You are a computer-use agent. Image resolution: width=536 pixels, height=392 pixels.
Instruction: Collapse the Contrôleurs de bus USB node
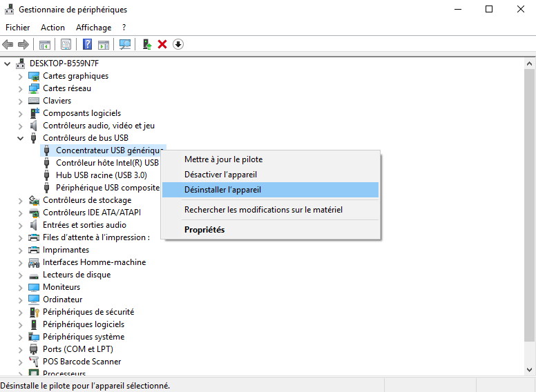21,138
